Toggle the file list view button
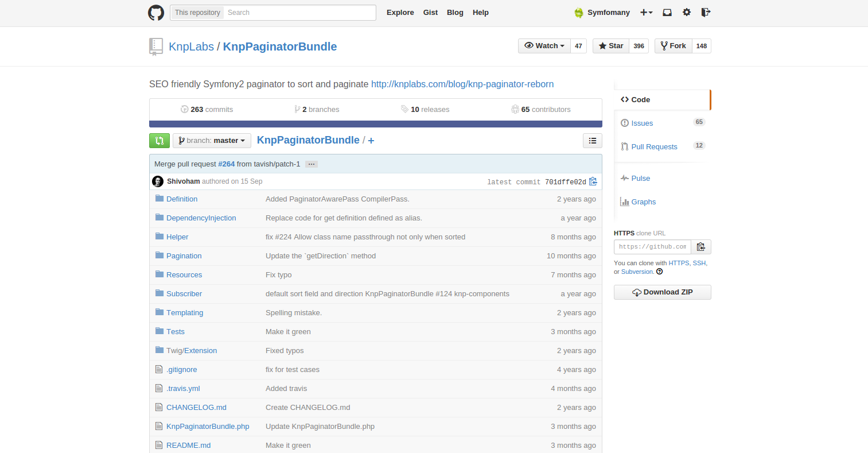The width and height of the screenshot is (868, 453). 593,141
